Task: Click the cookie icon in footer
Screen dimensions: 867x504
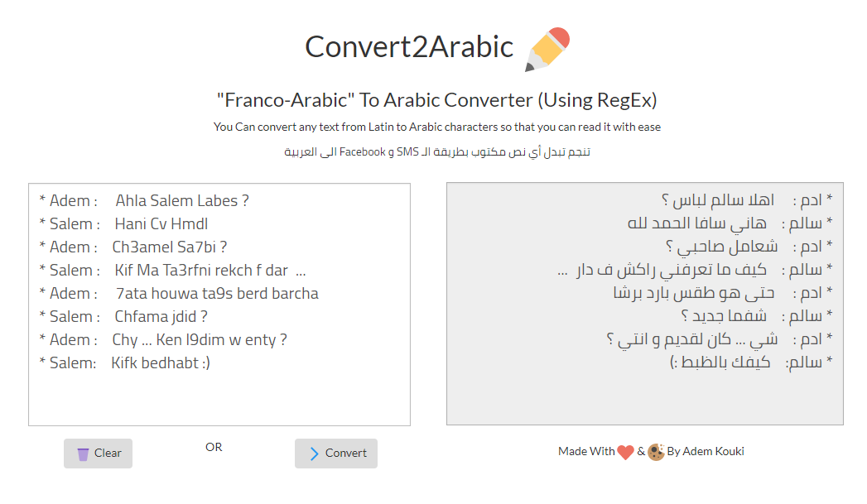Action: point(656,452)
